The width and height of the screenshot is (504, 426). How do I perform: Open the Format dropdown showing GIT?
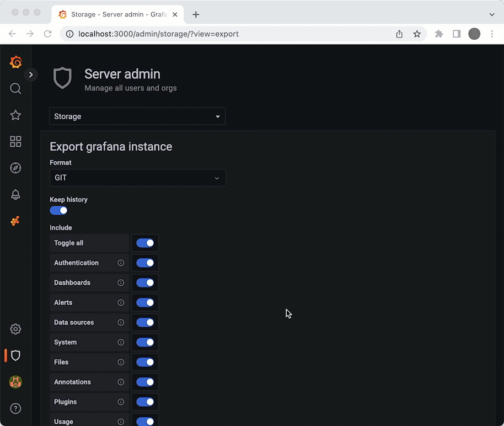(137, 178)
